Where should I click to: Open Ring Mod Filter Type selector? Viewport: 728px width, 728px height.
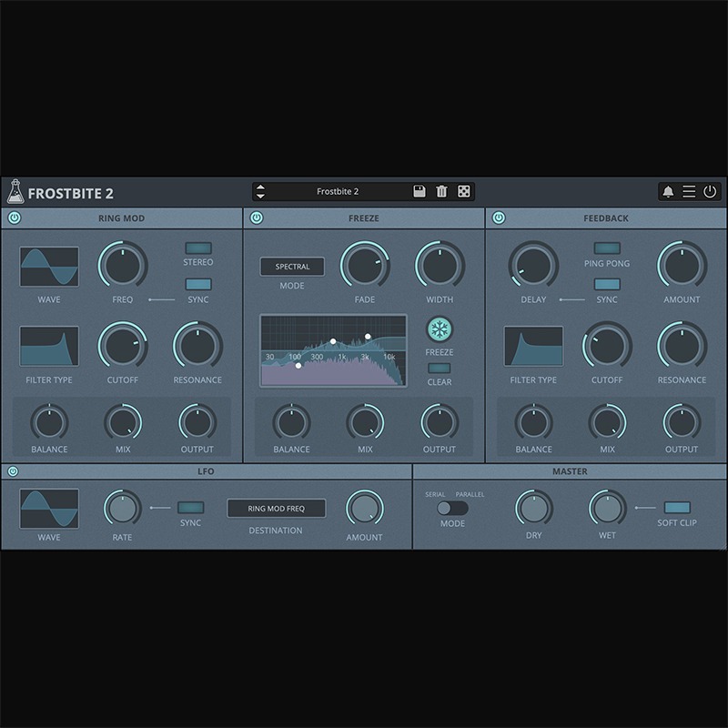point(49,347)
